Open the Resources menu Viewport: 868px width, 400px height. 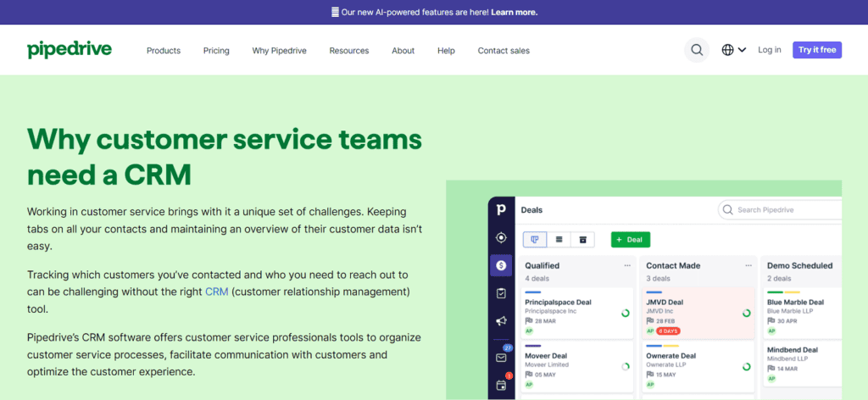(348, 50)
